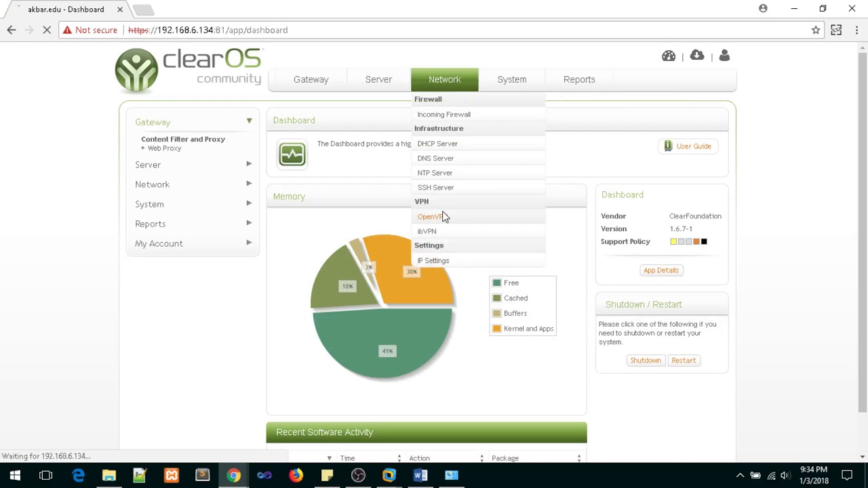Image resolution: width=868 pixels, height=488 pixels.
Task: Open a new browser tab
Action: tap(142, 9)
